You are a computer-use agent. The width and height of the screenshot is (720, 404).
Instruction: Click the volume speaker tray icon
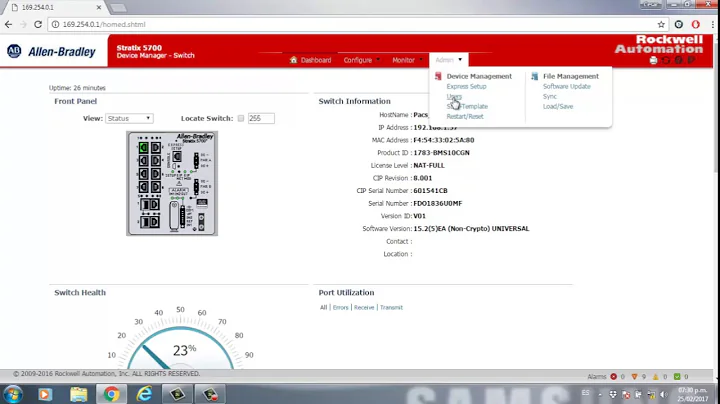664,394
